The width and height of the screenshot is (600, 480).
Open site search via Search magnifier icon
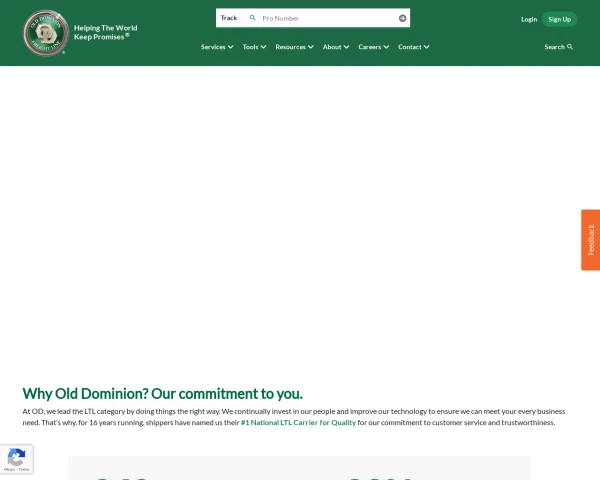(x=570, y=47)
